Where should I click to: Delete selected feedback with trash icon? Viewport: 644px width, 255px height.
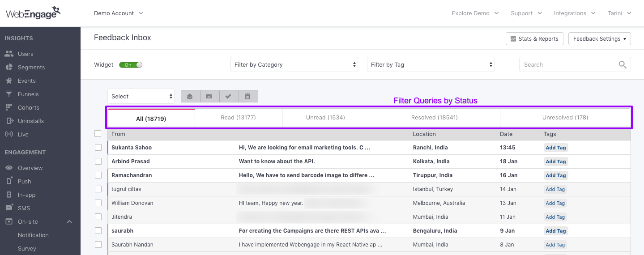click(x=248, y=96)
